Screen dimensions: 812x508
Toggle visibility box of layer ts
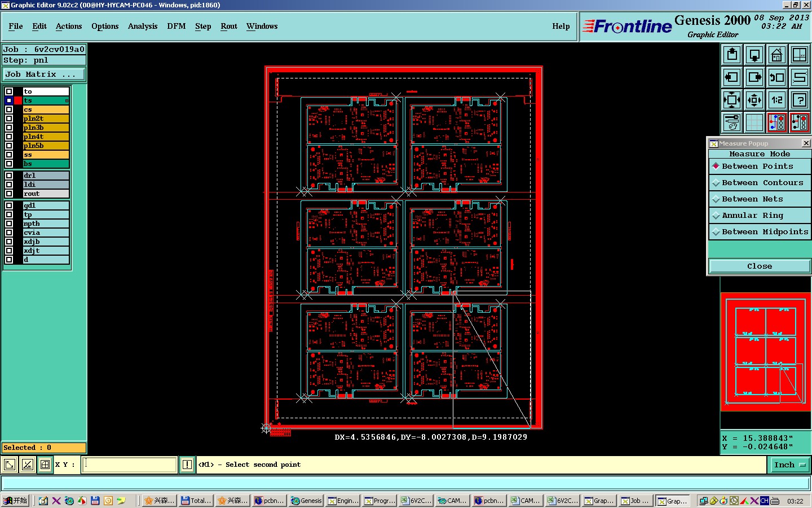[9, 100]
